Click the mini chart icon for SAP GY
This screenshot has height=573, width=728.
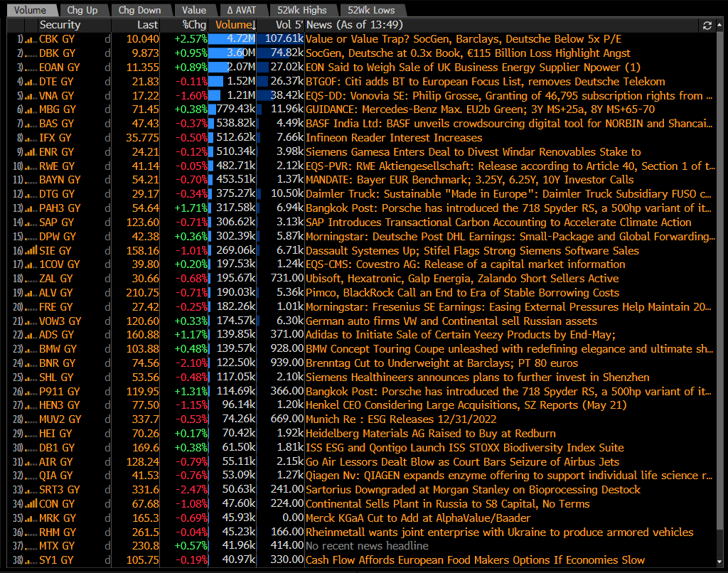click(31, 223)
